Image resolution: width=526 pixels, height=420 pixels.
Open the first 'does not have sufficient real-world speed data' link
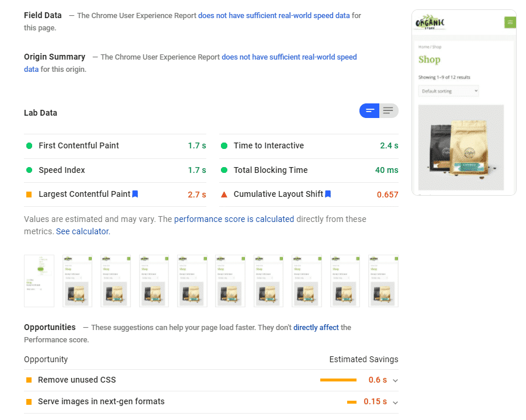[x=274, y=16]
